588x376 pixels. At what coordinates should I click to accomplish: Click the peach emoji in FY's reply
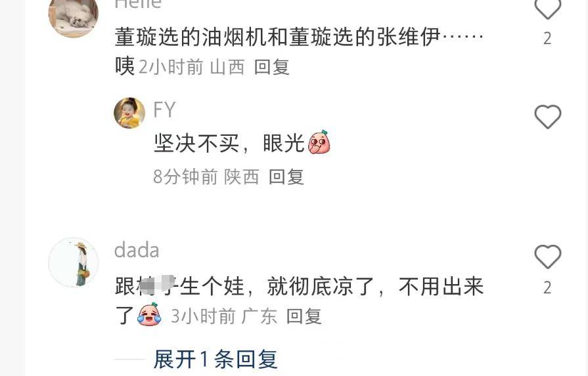click(x=319, y=142)
